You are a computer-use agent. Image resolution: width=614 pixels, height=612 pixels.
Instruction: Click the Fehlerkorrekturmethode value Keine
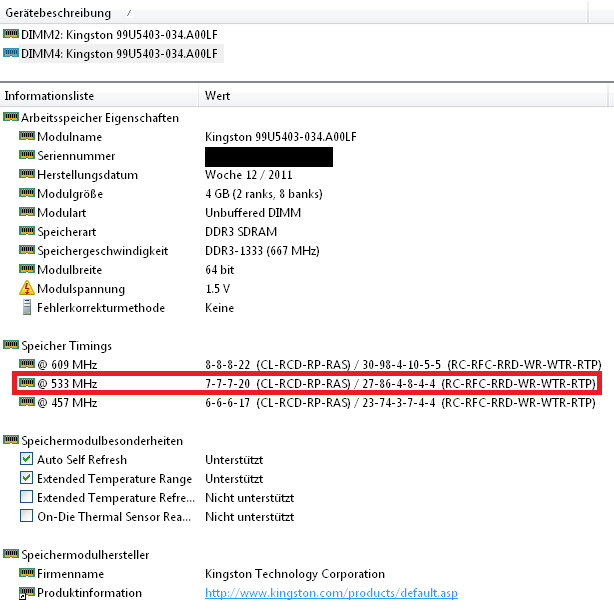219,308
